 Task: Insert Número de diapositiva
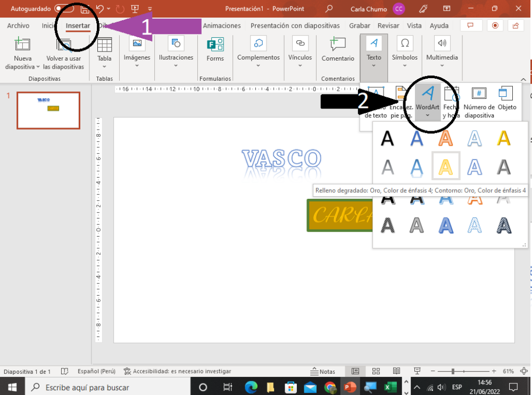click(479, 102)
